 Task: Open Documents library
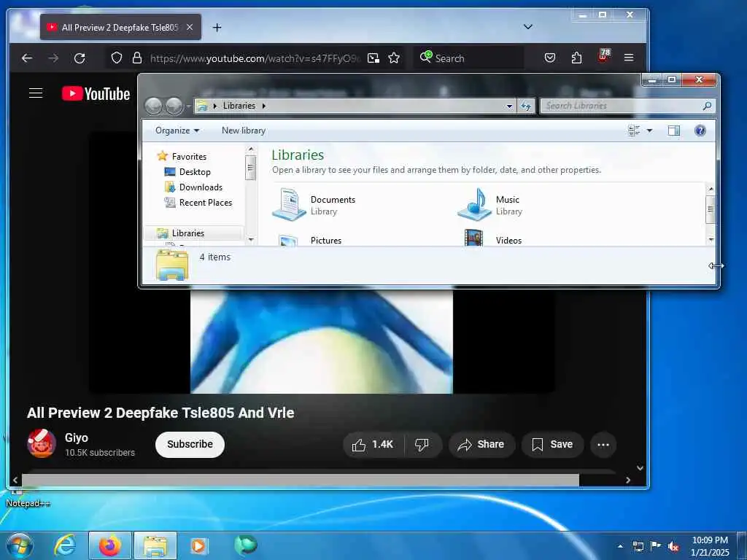click(314, 205)
